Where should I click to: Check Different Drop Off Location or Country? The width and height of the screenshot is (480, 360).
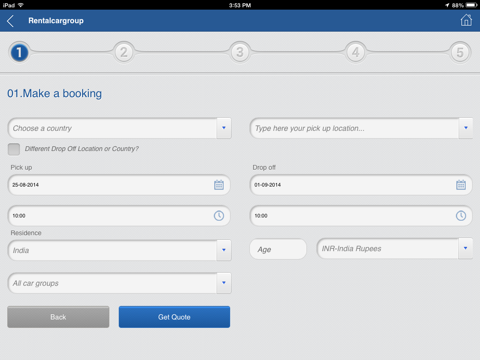pos(14,149)
